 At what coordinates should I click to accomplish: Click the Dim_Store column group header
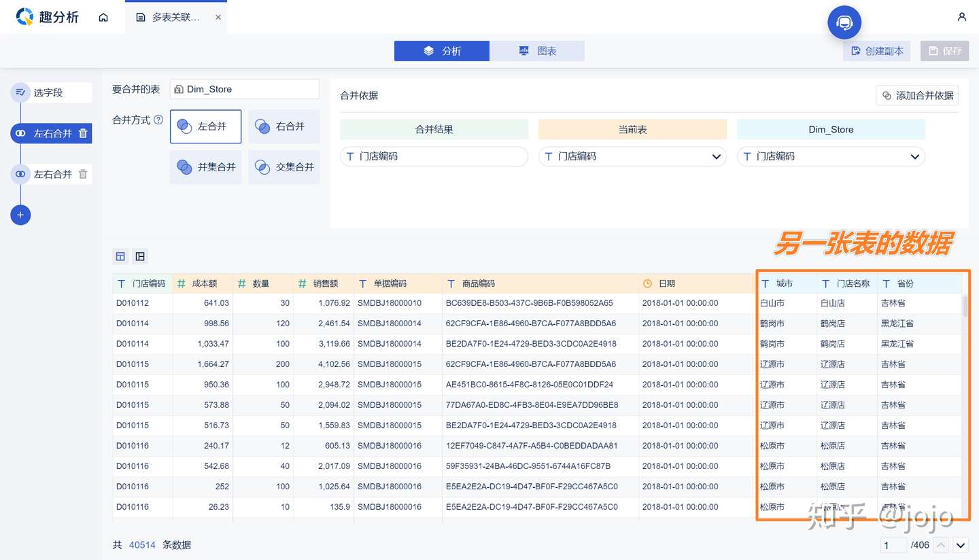tap(831, 129)
